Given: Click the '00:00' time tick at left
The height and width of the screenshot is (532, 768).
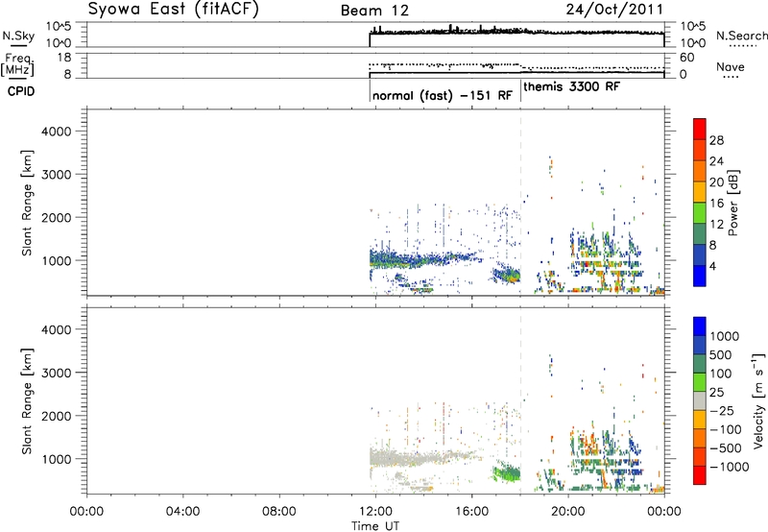Looking at the screenshot, I should pyautogui.click(x=86, y=512).
